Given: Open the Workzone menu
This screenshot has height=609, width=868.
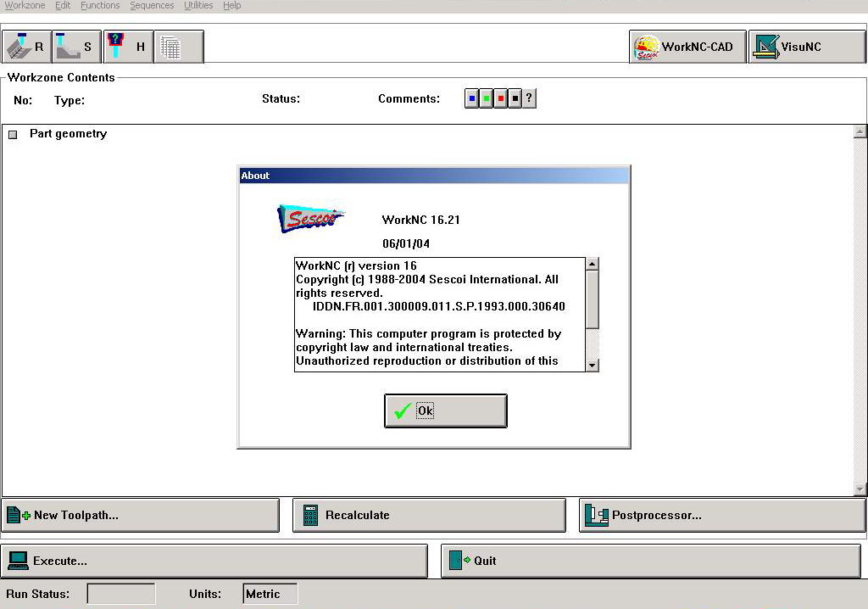Looking at the screenshot, I should click(x=25, y=5).
